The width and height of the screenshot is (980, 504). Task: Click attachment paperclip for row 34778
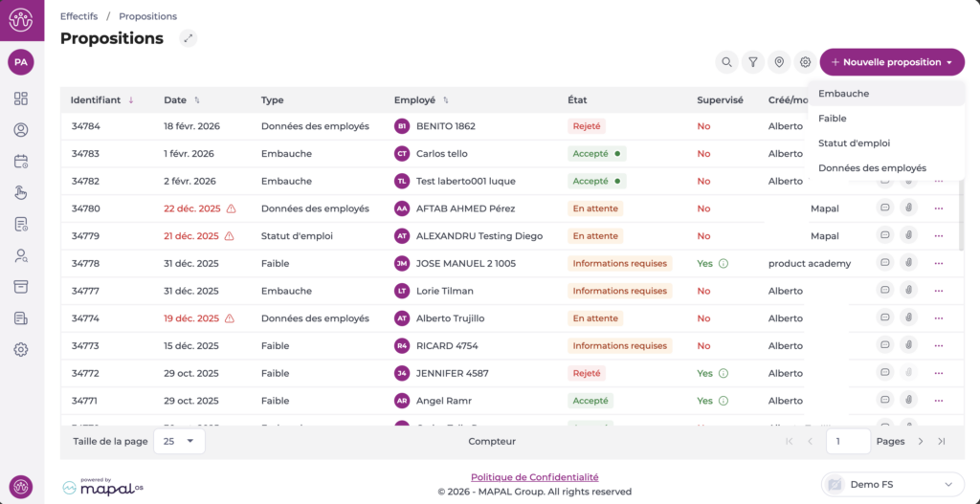[908, 263]
